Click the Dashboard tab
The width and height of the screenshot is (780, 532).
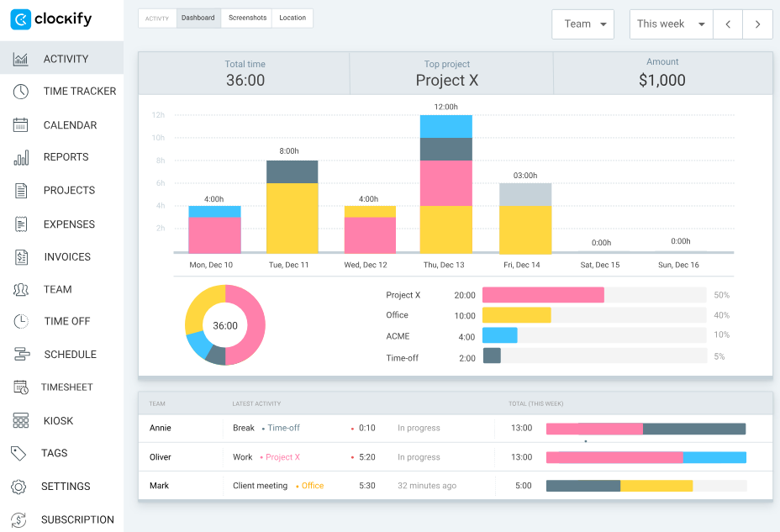tap(198, 17)
